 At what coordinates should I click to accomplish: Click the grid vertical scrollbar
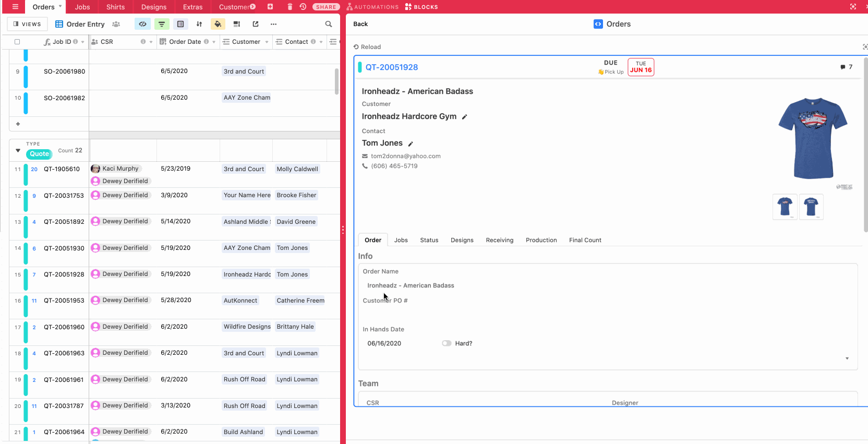point(336,81)
